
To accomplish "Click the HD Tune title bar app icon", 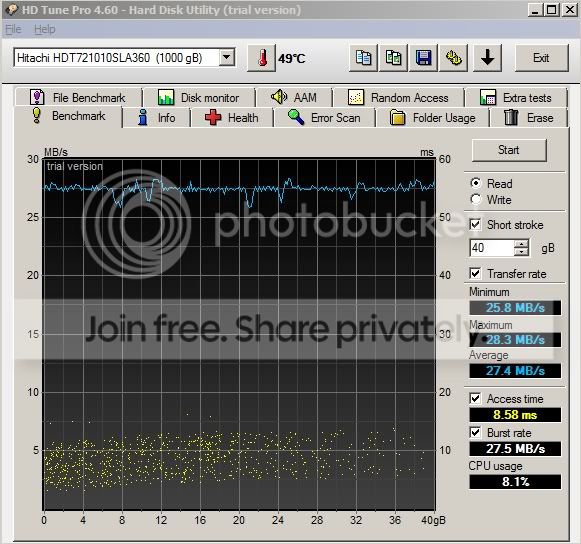I will [12, 9].
